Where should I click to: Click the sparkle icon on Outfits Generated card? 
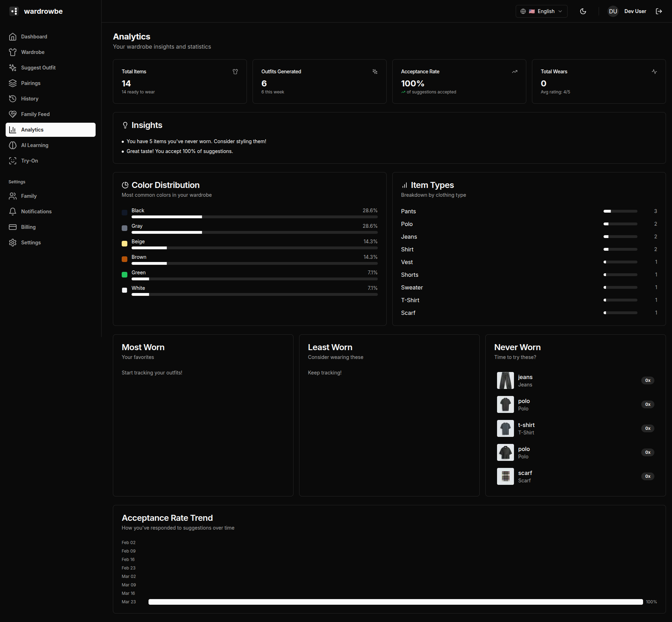[375, 72]
